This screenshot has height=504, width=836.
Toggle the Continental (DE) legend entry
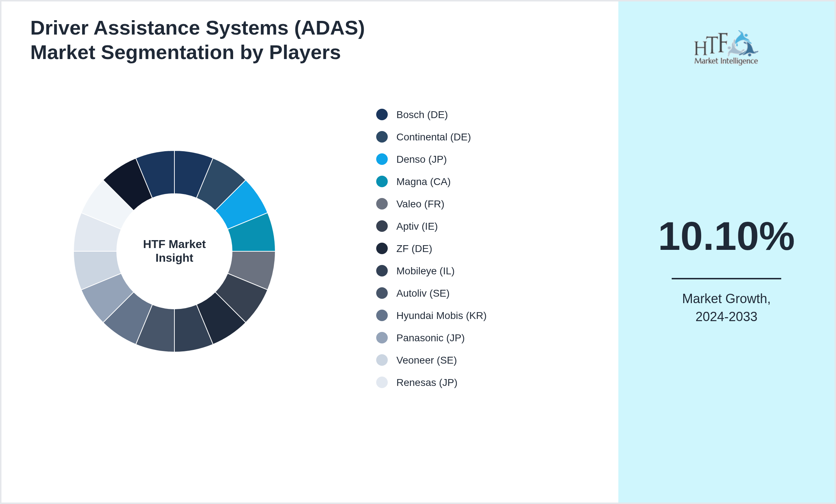pyautogui.click(x=433, y=137)
